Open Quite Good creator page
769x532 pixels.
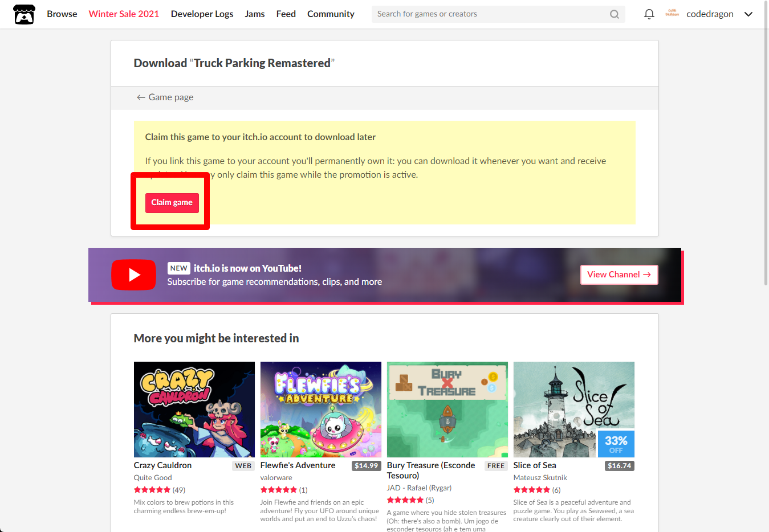(153, 478)
